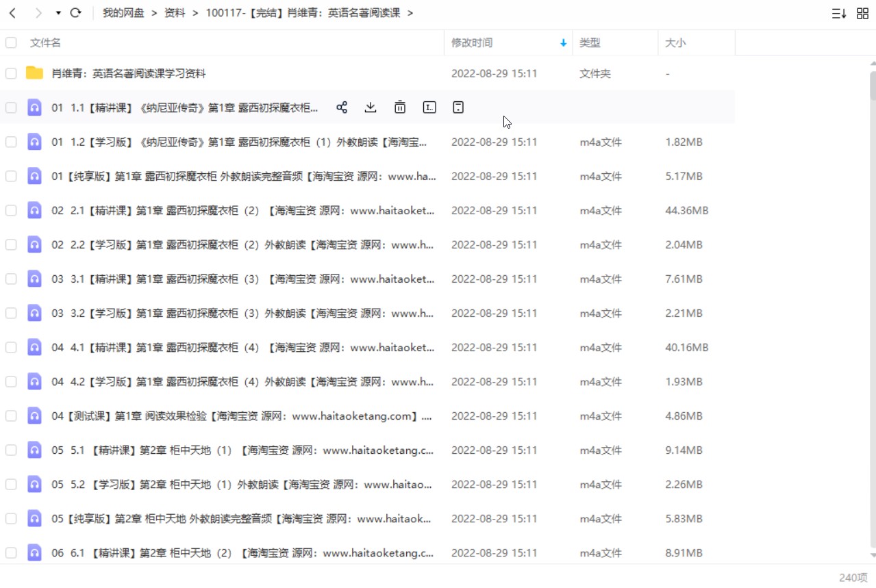Open file 05 5.1【精讲课】第2章 柜中天地（1）

coord(243,450)
